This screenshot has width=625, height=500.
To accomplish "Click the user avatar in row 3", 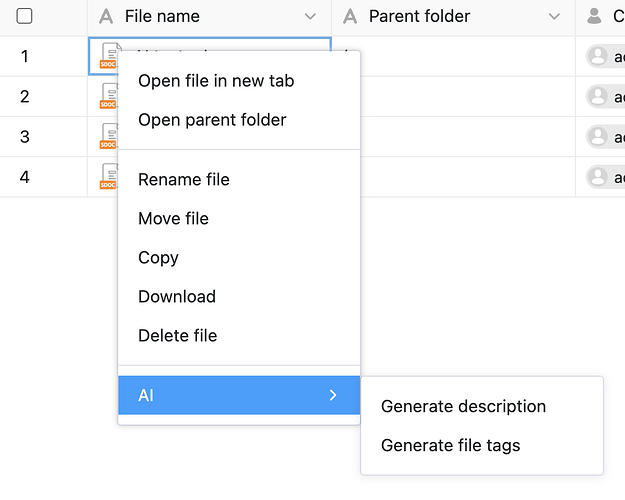I will [x=598, y=137].
